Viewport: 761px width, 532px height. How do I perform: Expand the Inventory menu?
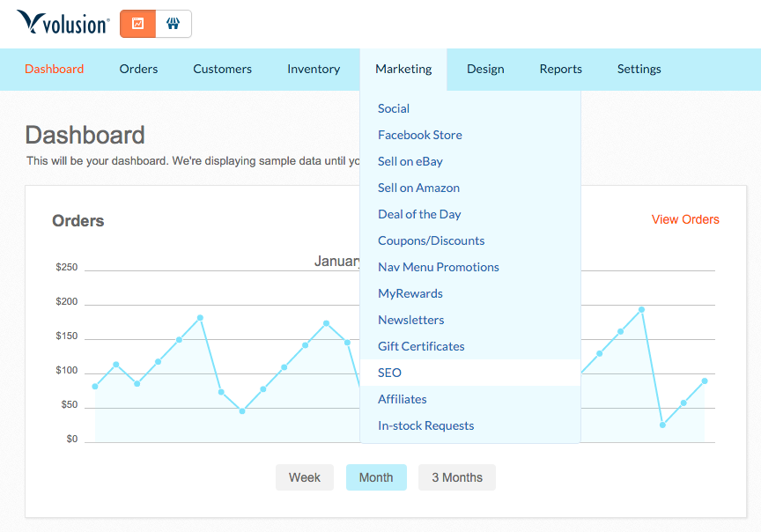(x=314, y=69)
